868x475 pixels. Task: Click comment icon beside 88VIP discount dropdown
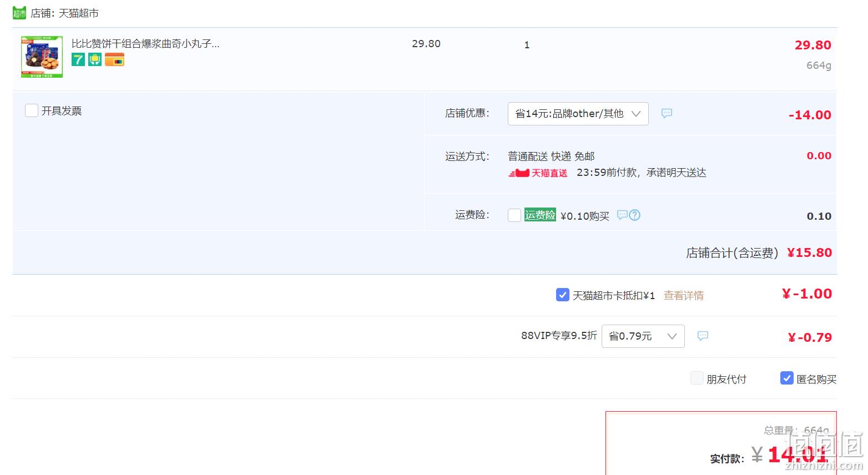pos(703,336)
